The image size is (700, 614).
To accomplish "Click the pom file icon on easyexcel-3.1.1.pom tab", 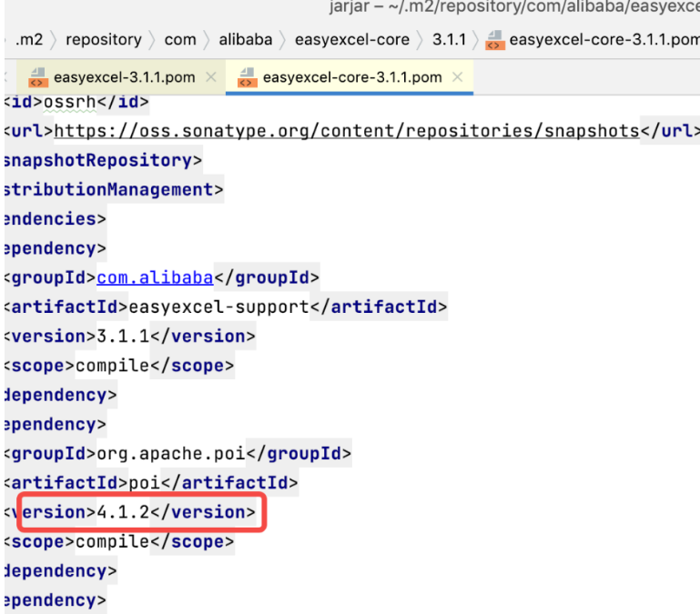I will pos(38,77).
